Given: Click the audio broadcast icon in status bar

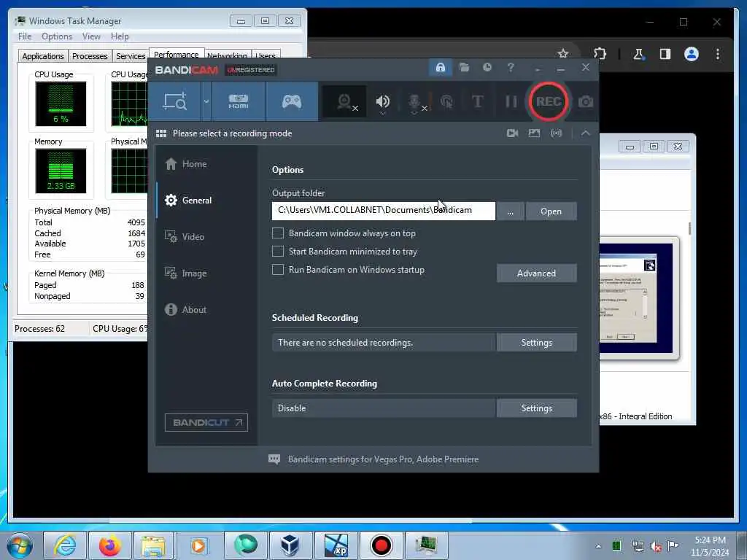Looking at the screenshot, I should point(556,133).
